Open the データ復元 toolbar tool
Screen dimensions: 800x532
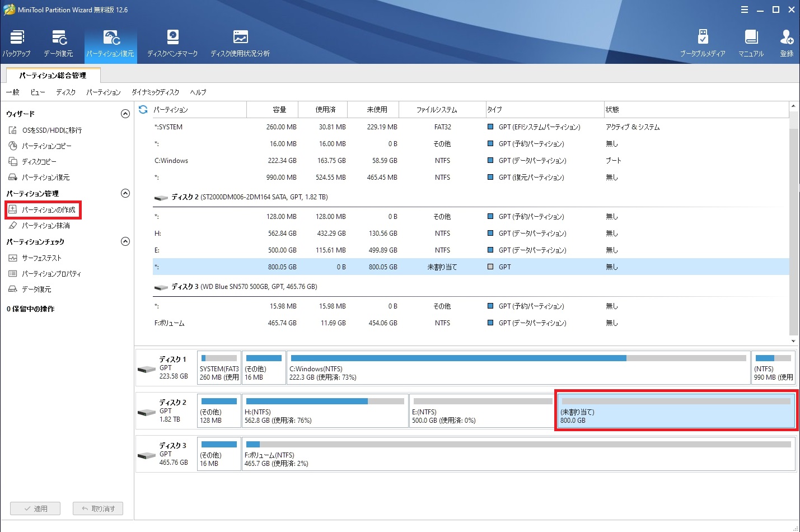click(58, 44)
